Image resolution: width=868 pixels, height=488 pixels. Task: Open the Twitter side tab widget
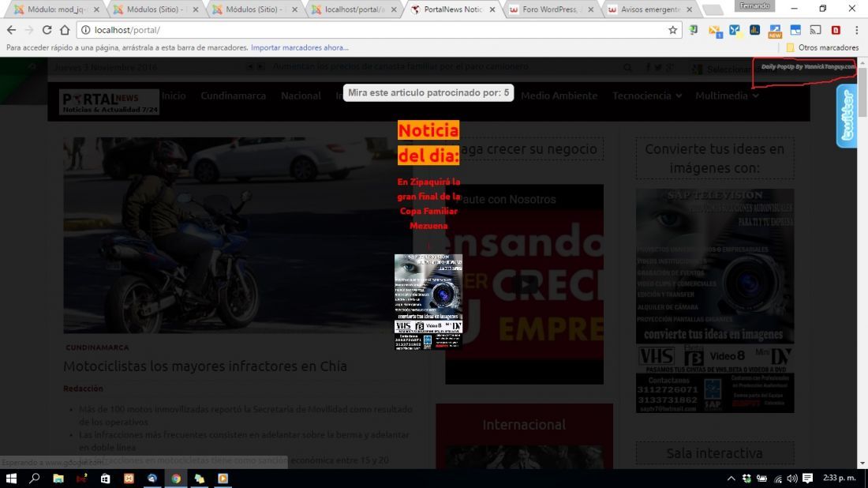click(847, 116)
